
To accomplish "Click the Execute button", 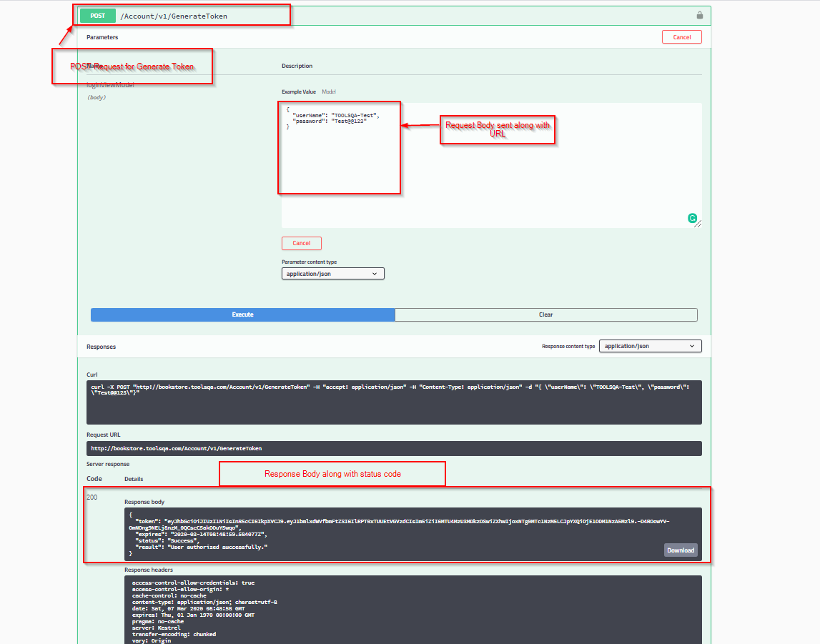I will 242,314.
